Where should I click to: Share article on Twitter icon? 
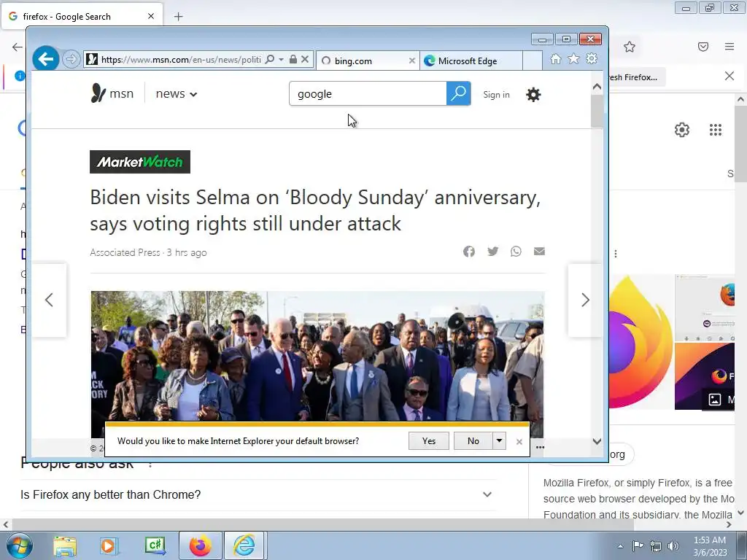492,252
